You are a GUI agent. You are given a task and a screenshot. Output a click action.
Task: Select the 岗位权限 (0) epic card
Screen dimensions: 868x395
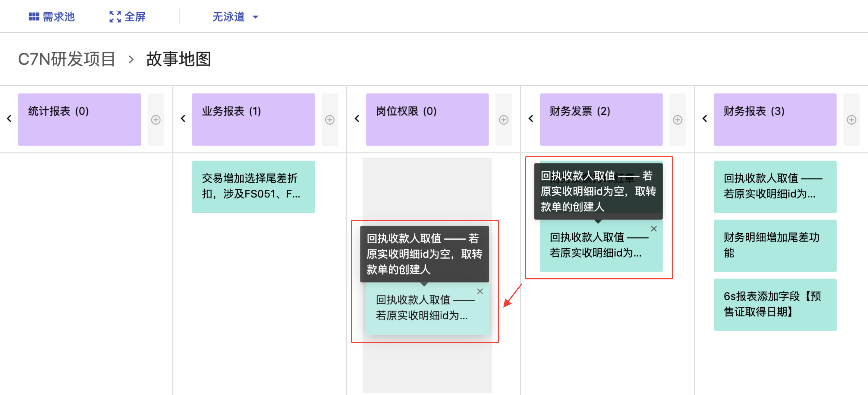(x=427, y=120)
